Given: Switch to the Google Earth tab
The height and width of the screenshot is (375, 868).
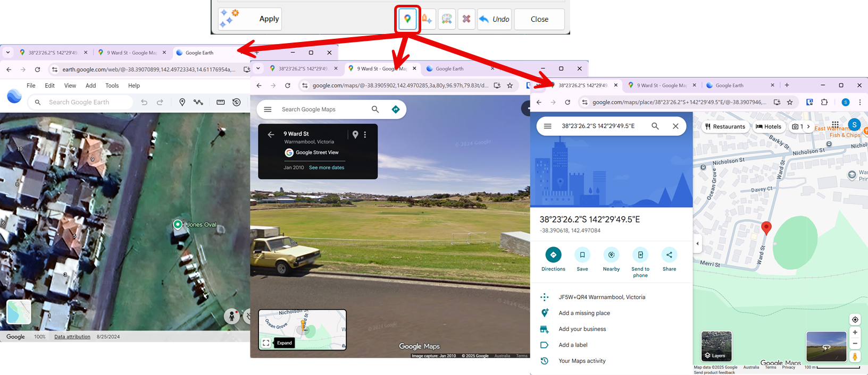Looking at the screenshot, I should [199, 53].
